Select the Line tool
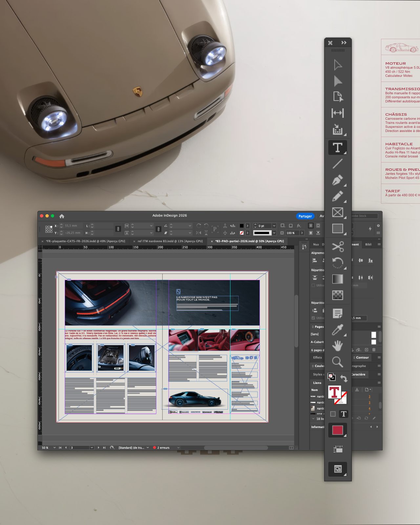The width and height of the screenshot is (420, 525). (x=338, y=163)
